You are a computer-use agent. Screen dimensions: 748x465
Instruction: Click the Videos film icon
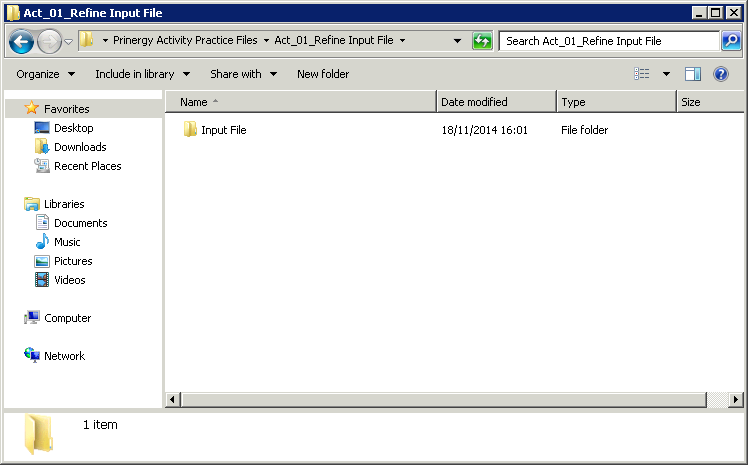pos(42,280)
